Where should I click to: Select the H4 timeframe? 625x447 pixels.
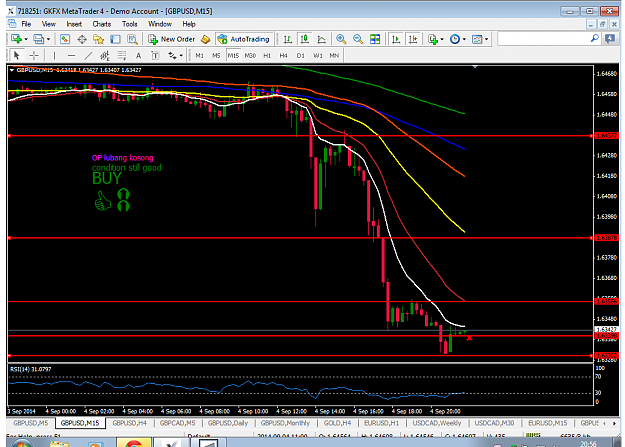[x=283, y=55]
